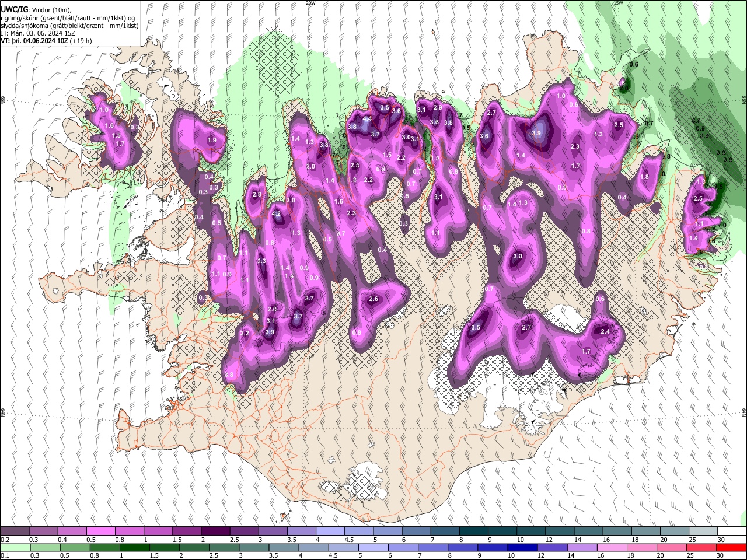Click the 'UWC/IG: Vindur (10m)' title line
747x560 pixels.
pos(36,9)
